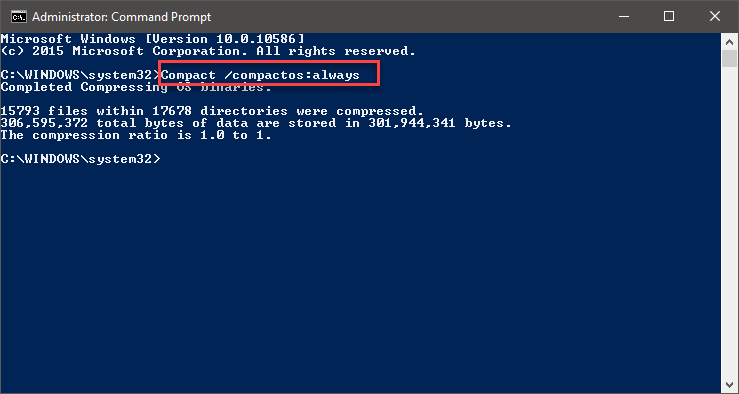Click the blank blue console area
Screen dimensions: 739x394
pos(361,273)
